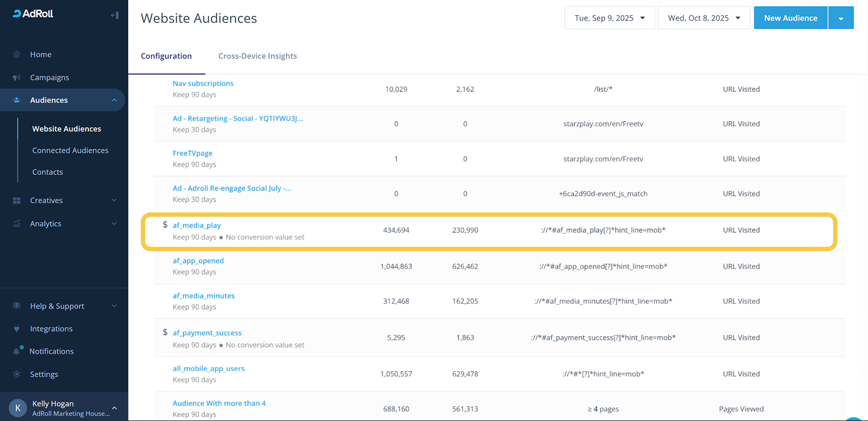Collapse the sidebar with the arrow icon

tap(115, 15)
